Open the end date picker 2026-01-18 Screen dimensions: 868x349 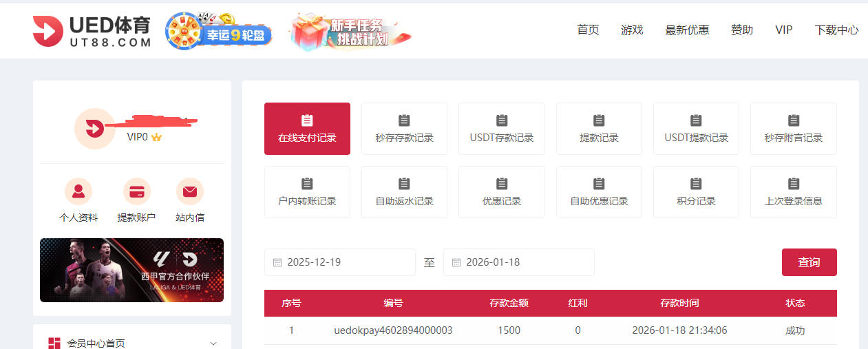click(x=518, y=262)
